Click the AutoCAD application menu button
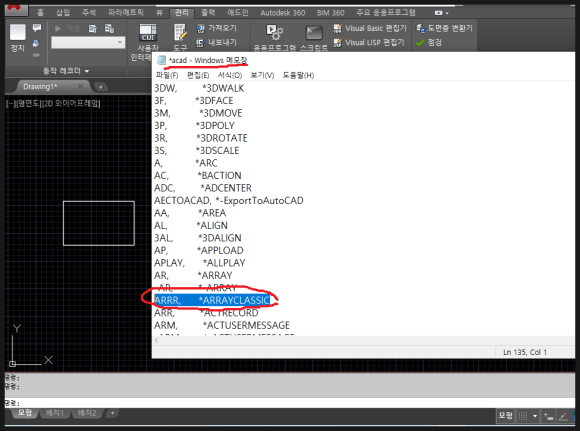The image size is (580, 431). [x=16, y=9]
